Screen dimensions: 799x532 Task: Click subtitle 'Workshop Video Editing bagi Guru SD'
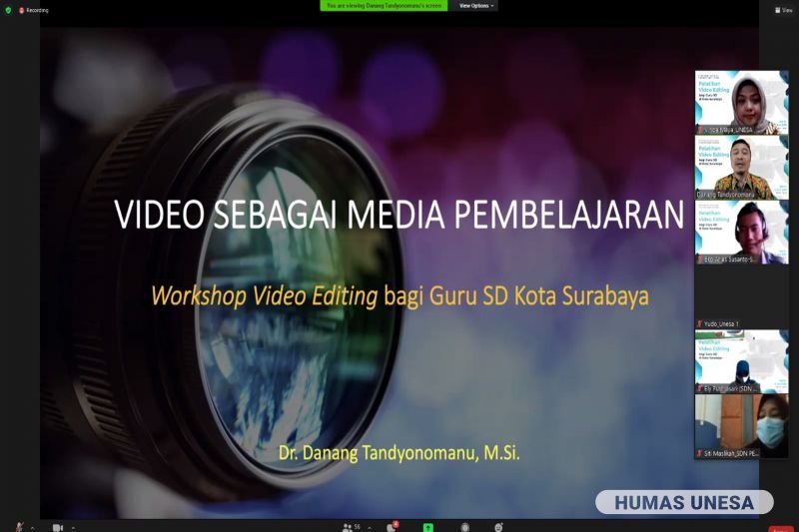331,295
